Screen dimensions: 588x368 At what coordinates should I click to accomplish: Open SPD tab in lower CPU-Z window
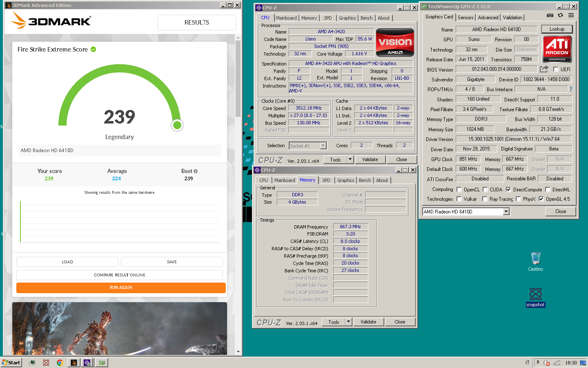(326, 180)
